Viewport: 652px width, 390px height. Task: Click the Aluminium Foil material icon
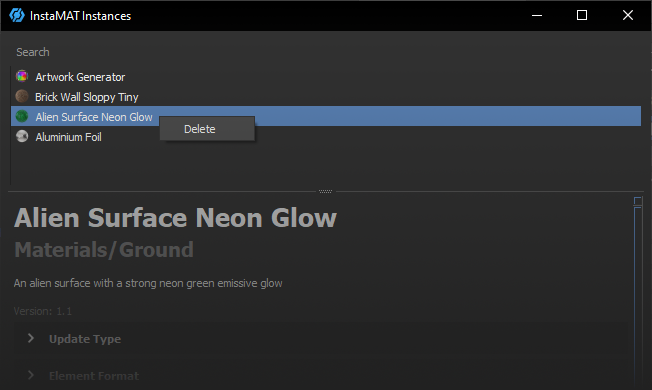pyautogui.click(x=22, y=136)
